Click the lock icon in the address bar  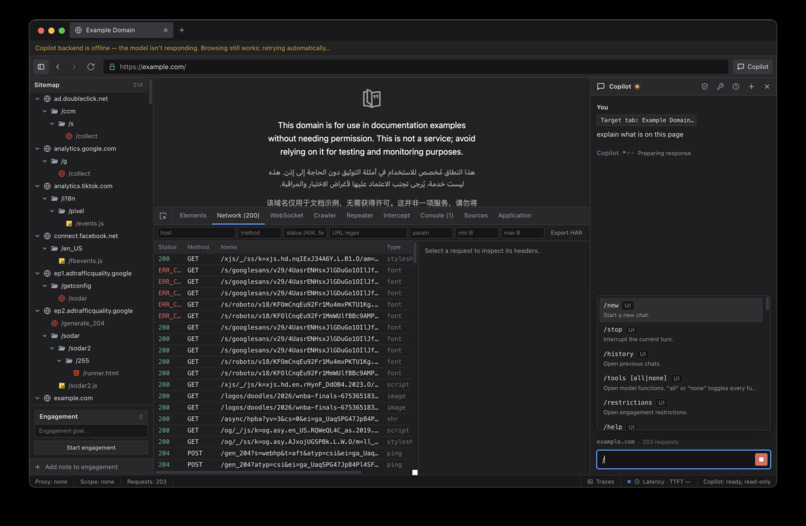point(112,67)
